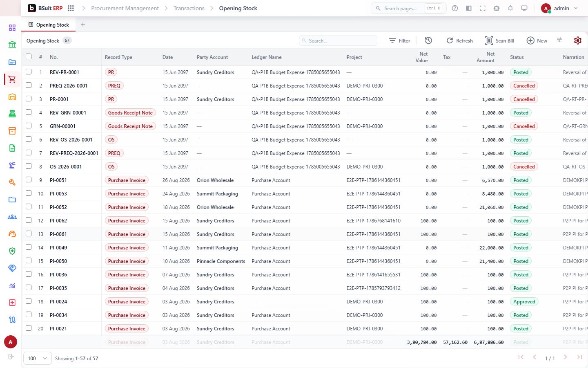Image resolution: width=588 pixels, height=368 pixels.
Task: Click the logout icon at sidebar bottom
Action: (x=11, y=357)
